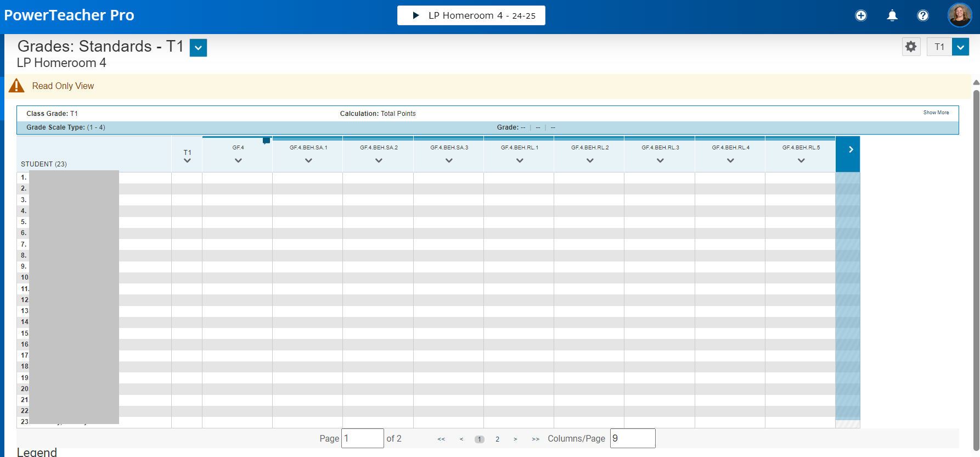Go to page 2 of the grades
Viewport: 980px width, 457px height.
[x=497, y=439]
